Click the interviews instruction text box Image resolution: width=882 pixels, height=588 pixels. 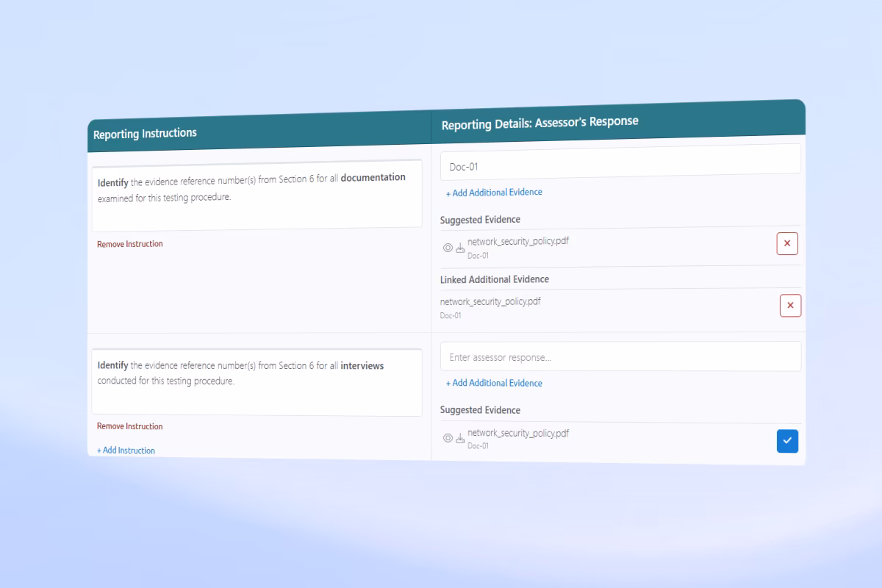[x=257, y=382]
